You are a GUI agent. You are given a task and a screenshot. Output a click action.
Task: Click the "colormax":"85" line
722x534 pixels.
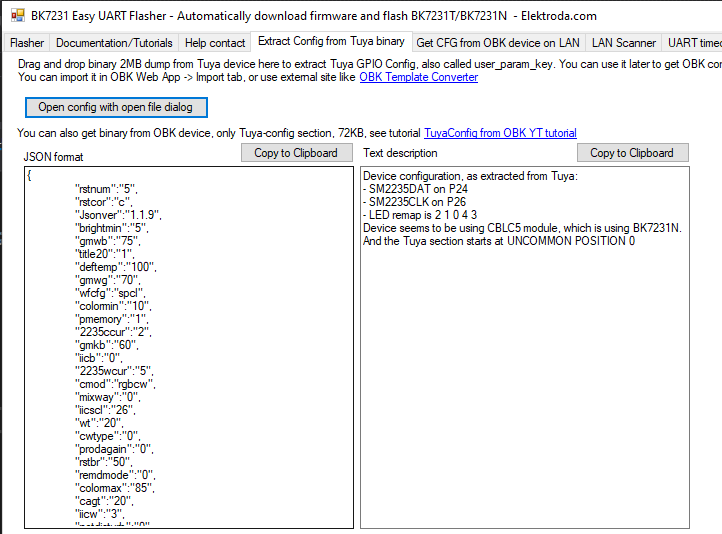(115, 488)
